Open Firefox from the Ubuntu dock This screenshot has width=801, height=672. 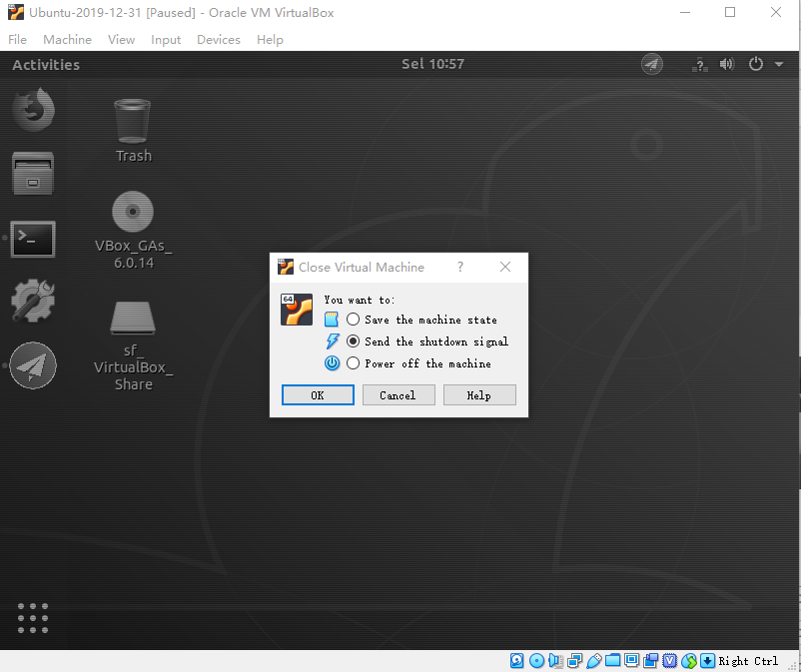pos(33,109)
